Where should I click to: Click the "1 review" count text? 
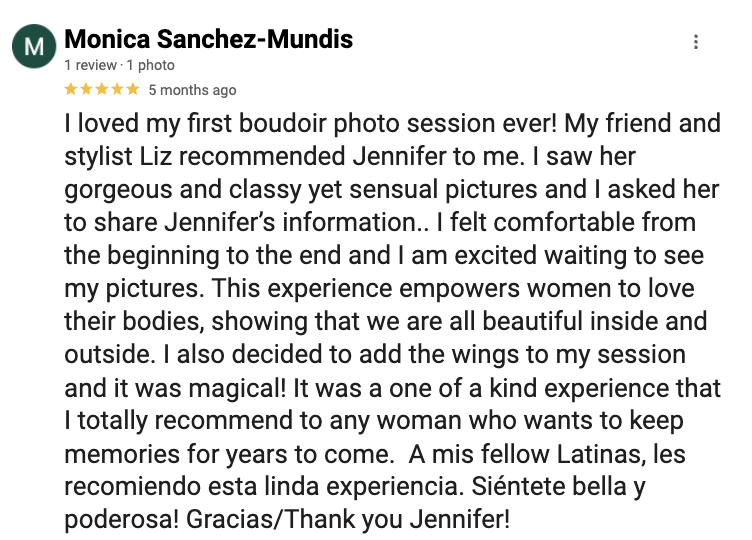[x=91, y=65]
